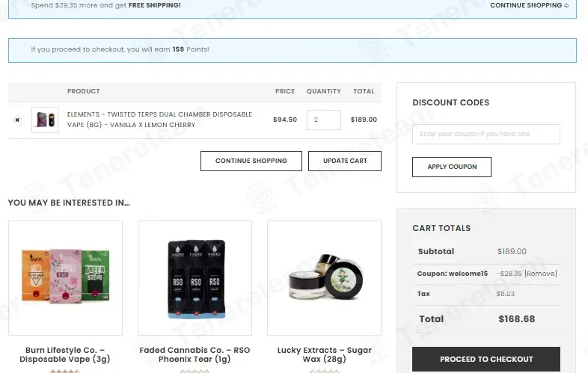The image size is (588, 373).
Task: Click the Discount Codes heading
Action: click(x=451, y=102)
